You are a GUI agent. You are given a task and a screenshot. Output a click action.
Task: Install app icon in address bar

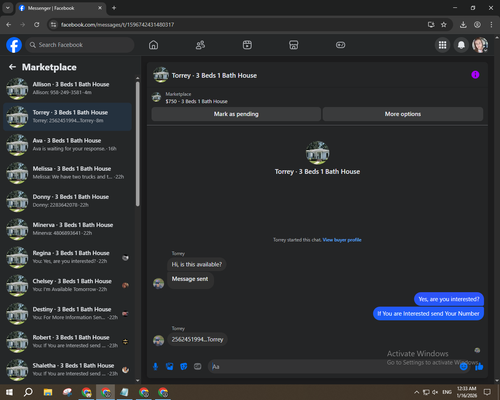pos(431,25)
